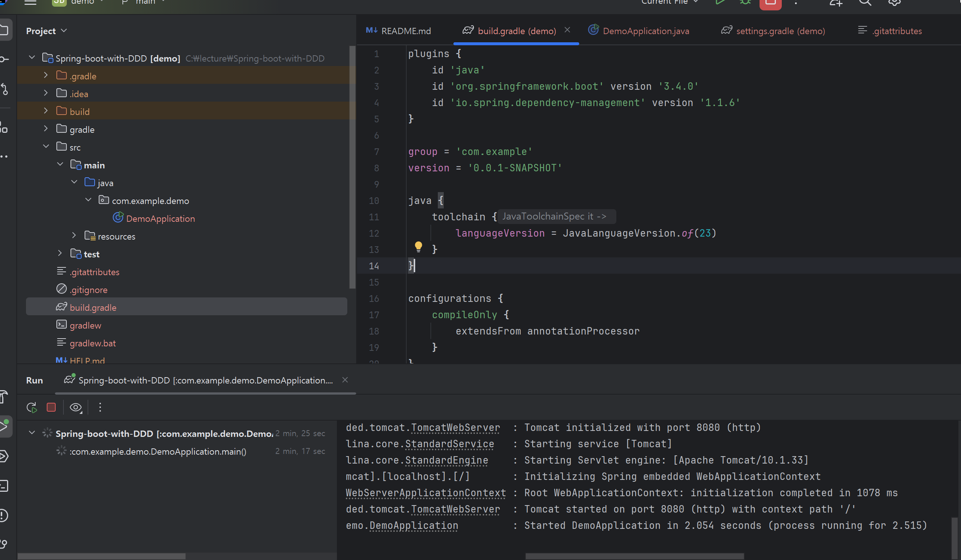This screenshot has height=560, width=961.
Task: Select the gradlew.bat file in tree
Action: (92, 343)
